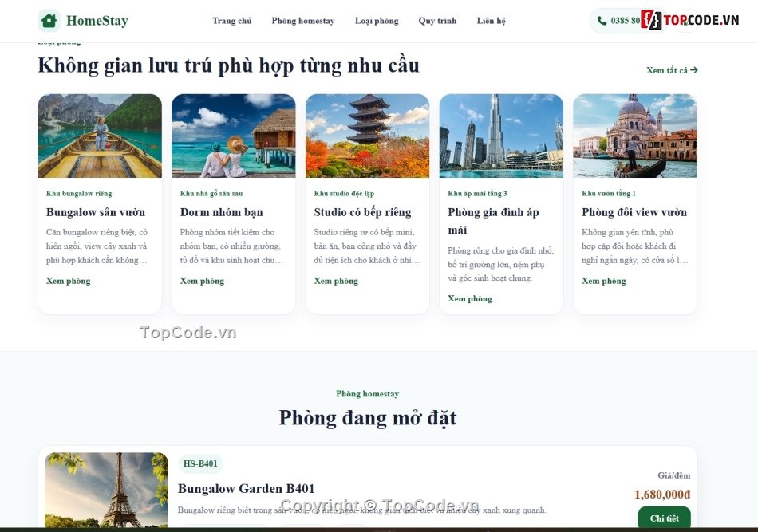
Task: Open Xem phòng under Phòng đôi view vườn
Action: (x=604, y=281)
